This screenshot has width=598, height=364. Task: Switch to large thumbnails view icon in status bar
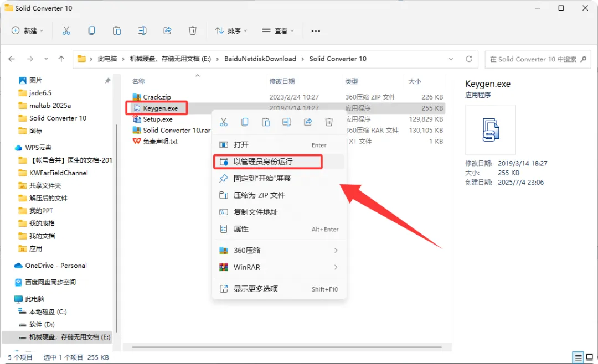point(590,357)
